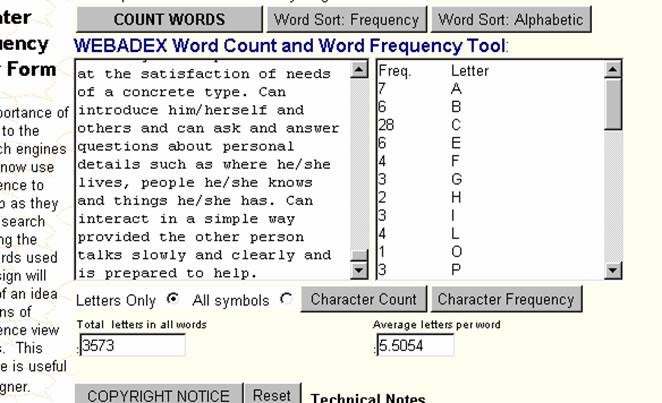Sort words alphabetically
Image resolution: width=662 pixels, height=403 pixels.
(x=510, y=19)
